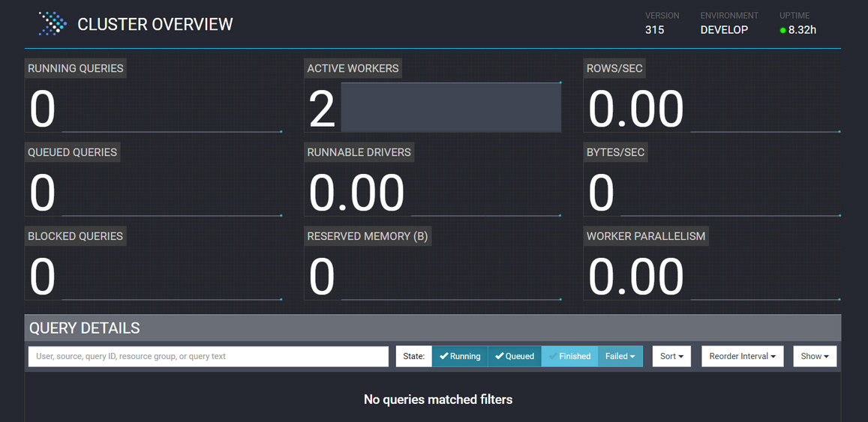
Task: Click the ENVIRONMENT header label
Action: click(x=730, y=16)
